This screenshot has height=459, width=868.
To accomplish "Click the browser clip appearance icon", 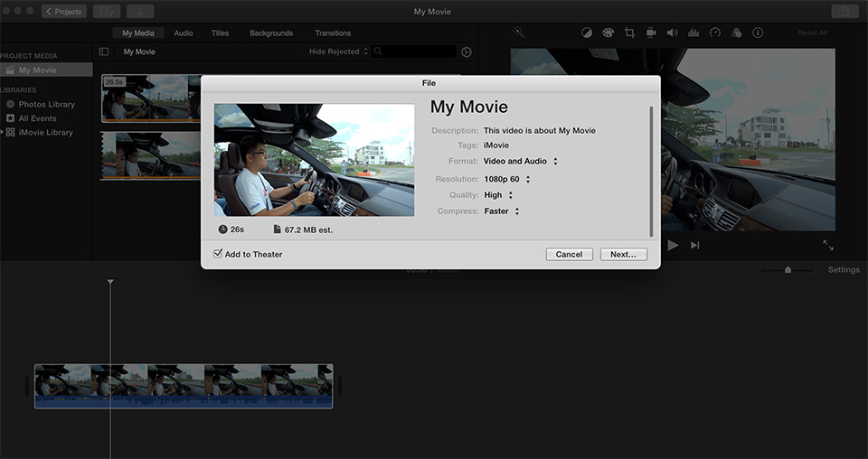I will pyautogui.click(x=467, y=52).
